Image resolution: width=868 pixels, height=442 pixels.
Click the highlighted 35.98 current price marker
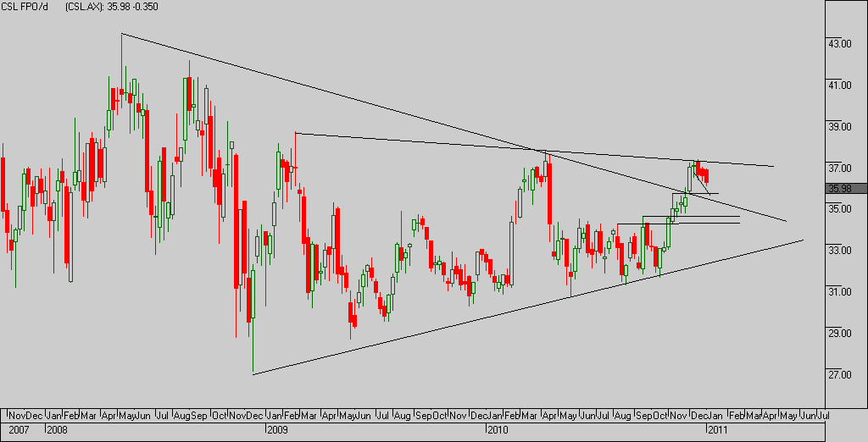[847, 189]
